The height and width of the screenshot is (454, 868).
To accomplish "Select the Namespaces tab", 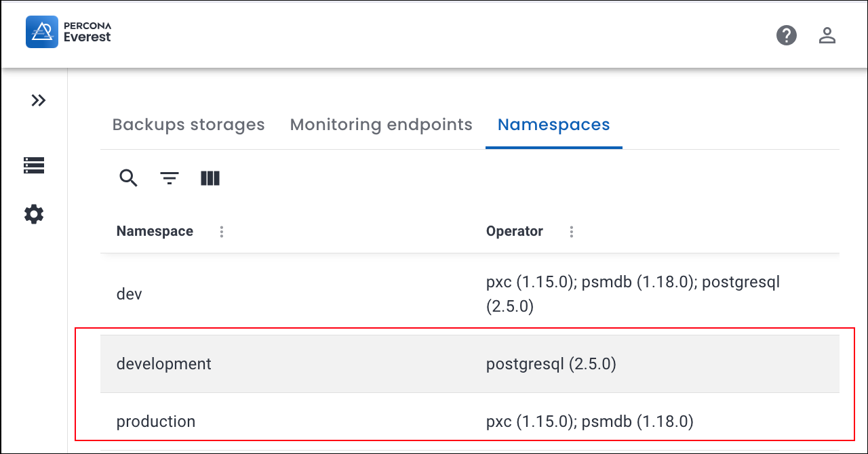I will pos(553,125).
